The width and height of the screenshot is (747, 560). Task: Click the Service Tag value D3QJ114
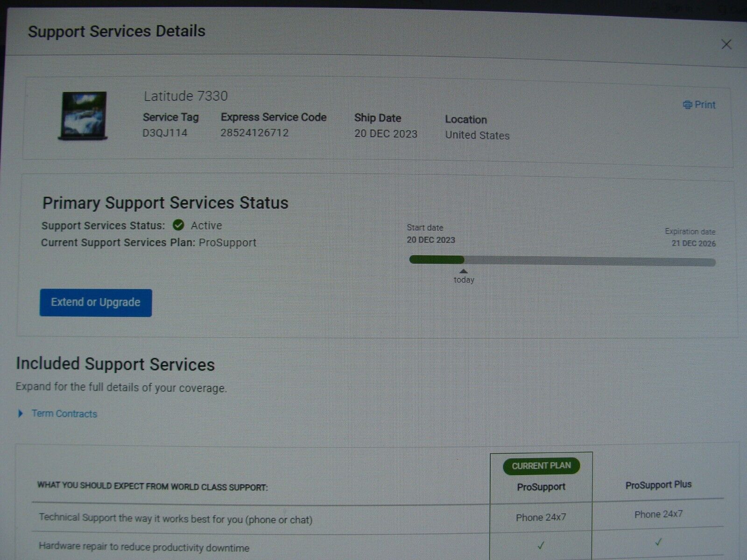(x=165, y=133)
